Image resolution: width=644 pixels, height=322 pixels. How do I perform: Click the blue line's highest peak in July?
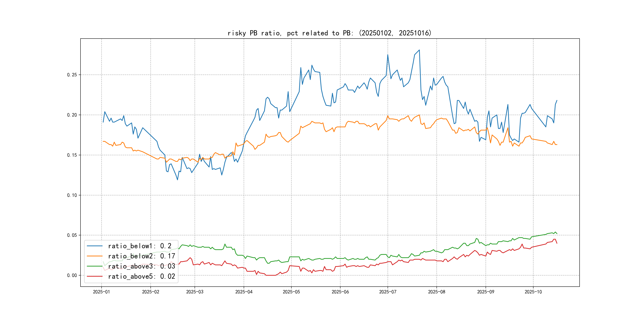(x=419, y=50)
